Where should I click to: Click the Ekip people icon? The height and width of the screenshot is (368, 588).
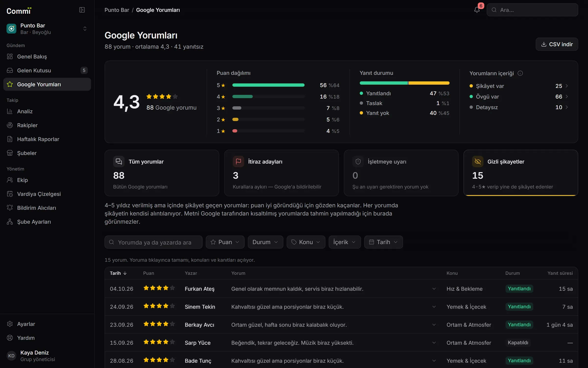(10, 180)
